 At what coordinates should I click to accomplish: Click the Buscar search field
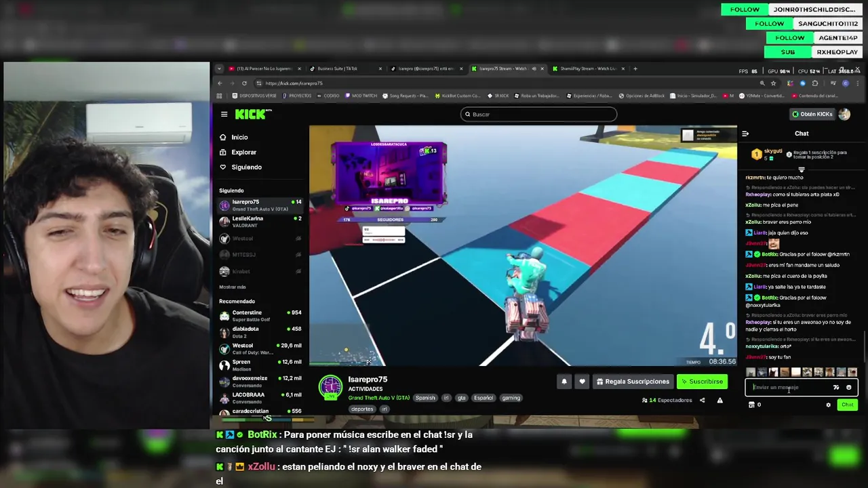pyautogui.click(x=538, y=114)
